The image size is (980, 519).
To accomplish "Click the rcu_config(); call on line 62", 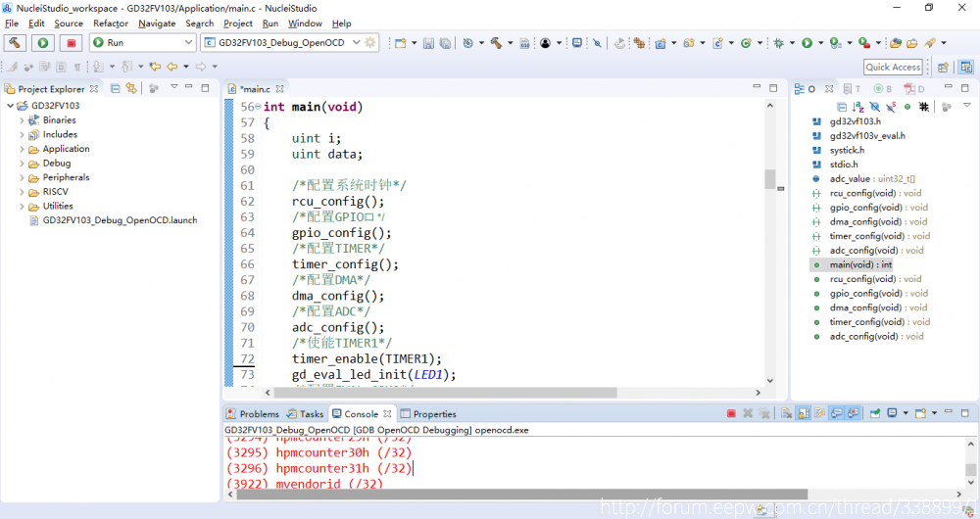I will (338, 201).
